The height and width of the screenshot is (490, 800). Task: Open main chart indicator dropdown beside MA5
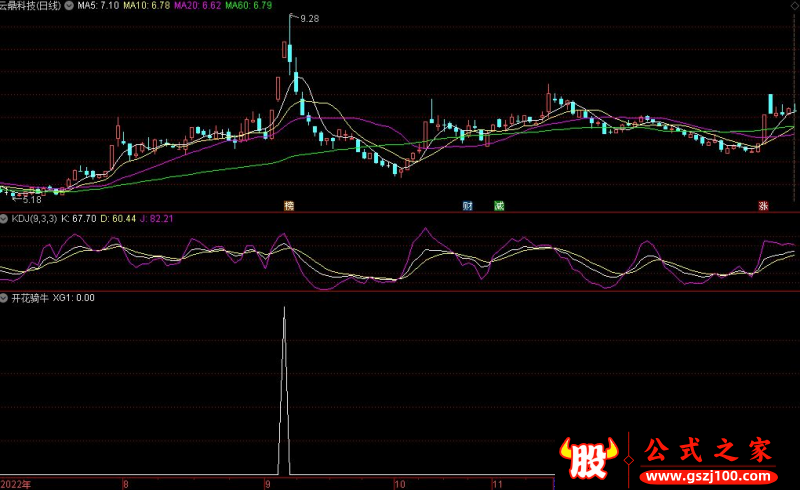[69, 6]
